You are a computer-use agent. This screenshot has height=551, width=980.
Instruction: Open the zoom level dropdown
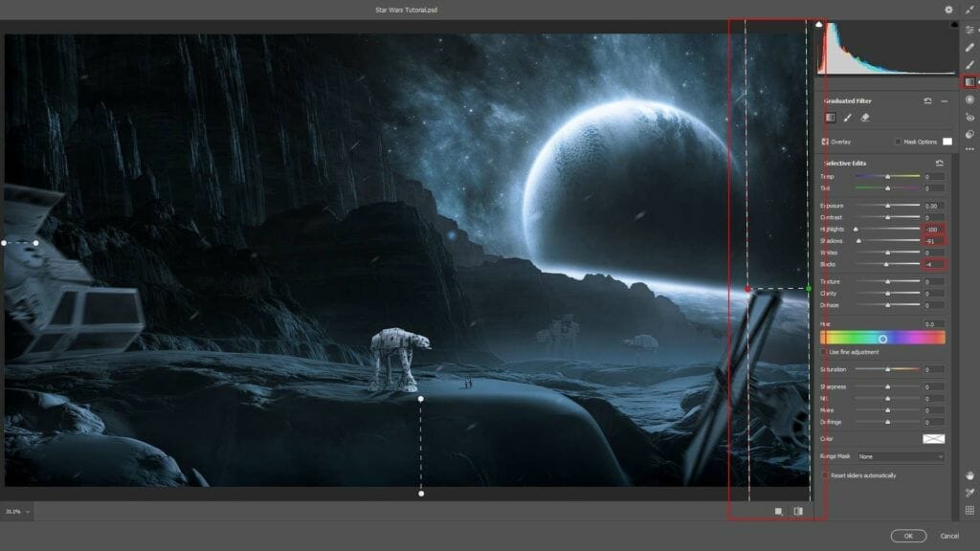coord(17,512)
